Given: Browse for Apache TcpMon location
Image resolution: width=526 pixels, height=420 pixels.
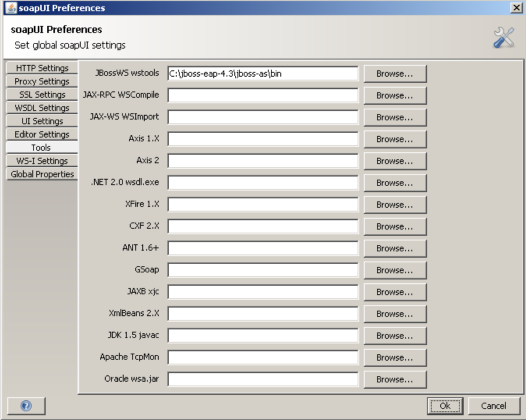Looking at the screenshot, I should point(395,357).
